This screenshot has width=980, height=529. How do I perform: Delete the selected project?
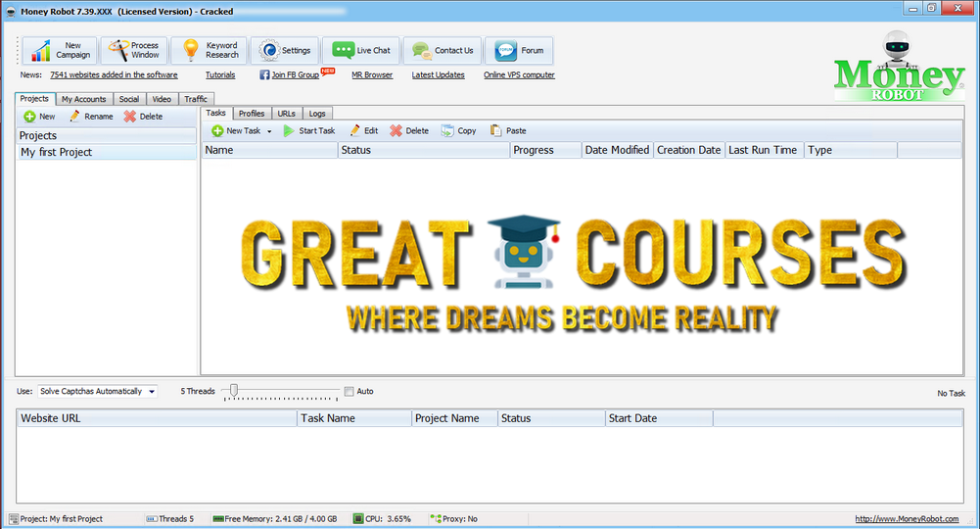(143, 117)
